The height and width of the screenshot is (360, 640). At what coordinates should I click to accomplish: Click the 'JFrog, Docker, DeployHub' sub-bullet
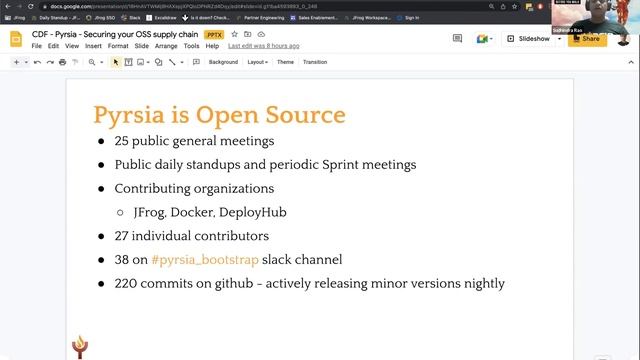coord(210,212)
